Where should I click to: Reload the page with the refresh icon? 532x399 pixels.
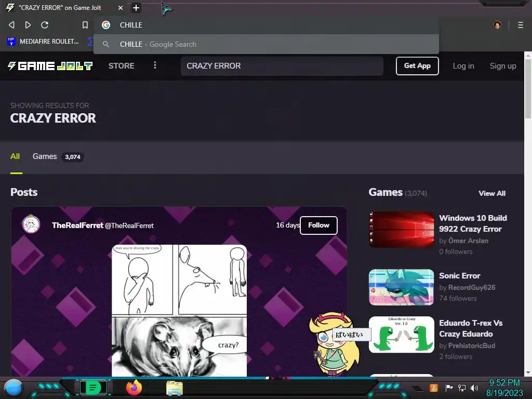[45, 25]
